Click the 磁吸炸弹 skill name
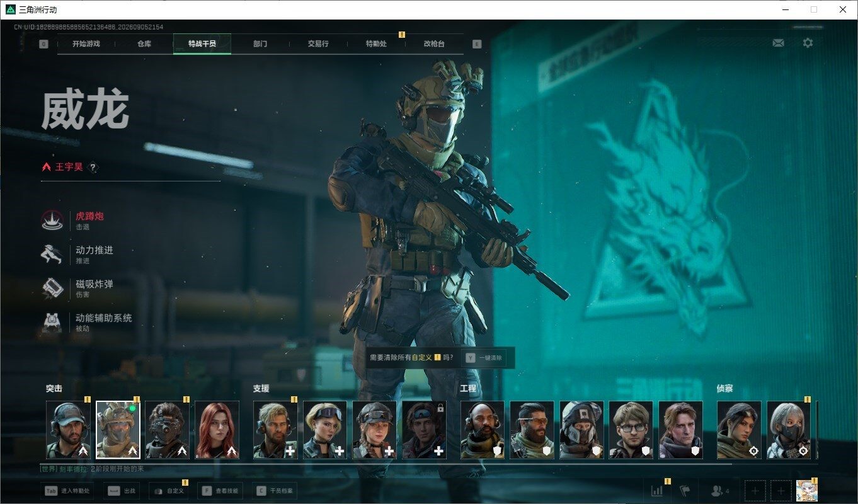 [94, 284]
